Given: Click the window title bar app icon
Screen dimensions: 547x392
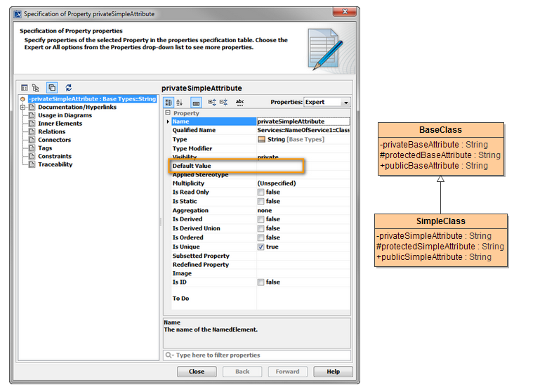Looking at the screenshot, I should tap(18, 14).
